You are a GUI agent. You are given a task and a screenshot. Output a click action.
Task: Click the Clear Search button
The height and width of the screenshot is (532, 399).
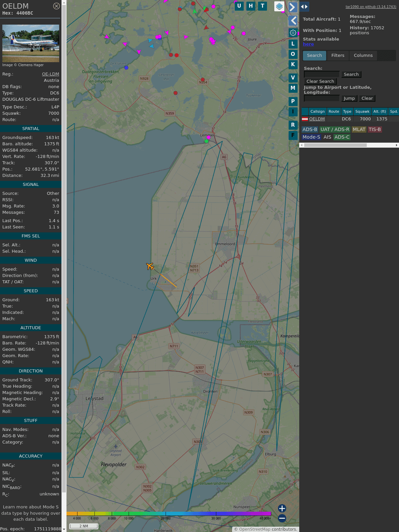[320, 81]
